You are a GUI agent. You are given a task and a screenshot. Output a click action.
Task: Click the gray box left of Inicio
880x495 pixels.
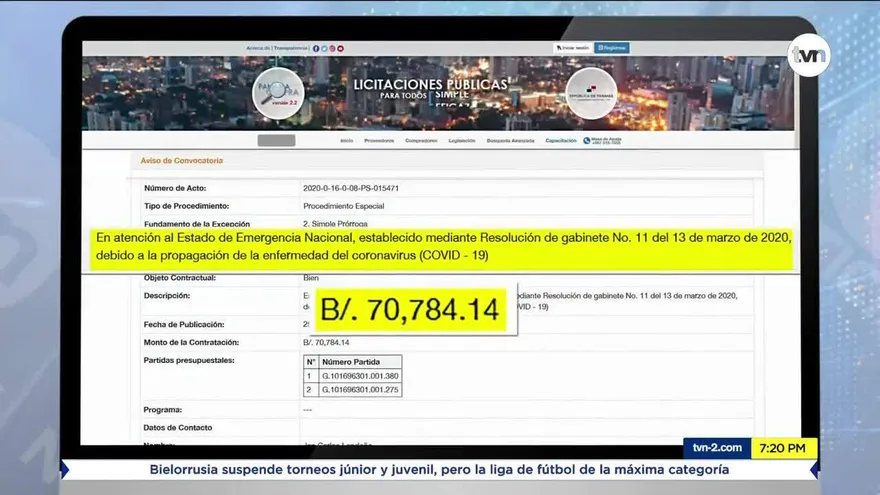tap(276, 140)
